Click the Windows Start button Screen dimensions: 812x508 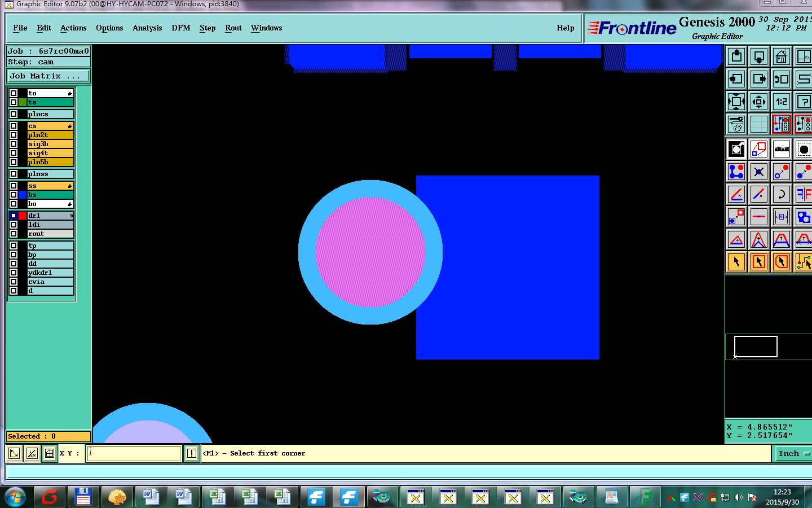point(15,497)
